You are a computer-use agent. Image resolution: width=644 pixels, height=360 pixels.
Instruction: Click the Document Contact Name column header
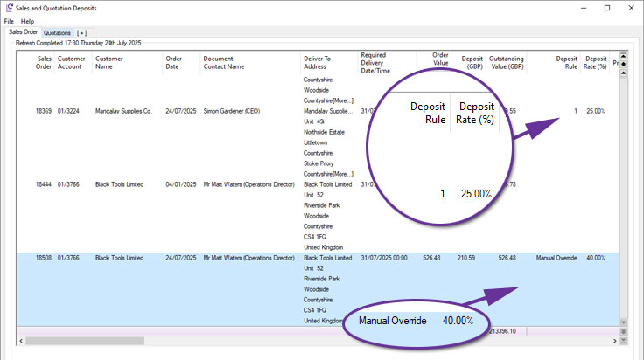224,62
